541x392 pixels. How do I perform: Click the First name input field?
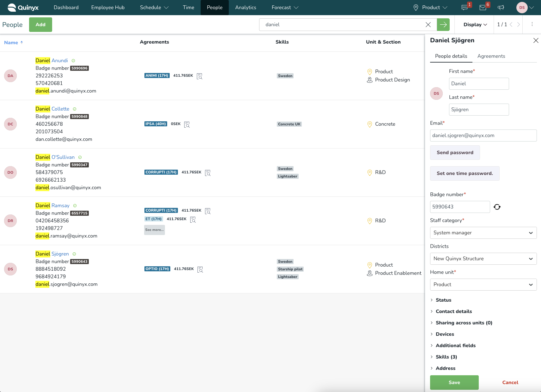pos(479,84)
